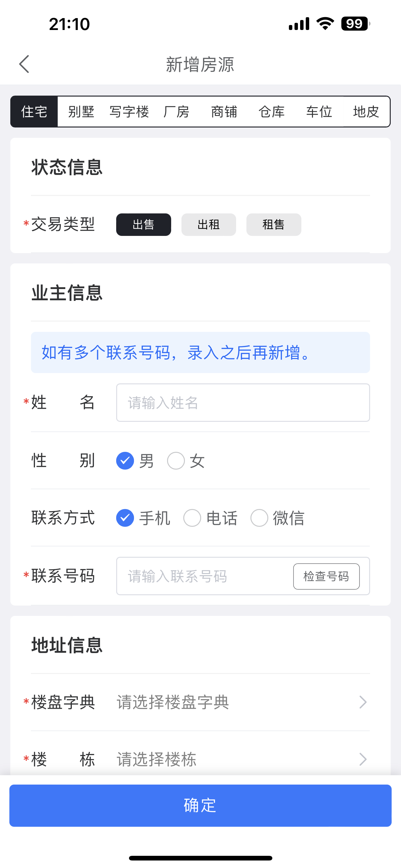Click the 检查号码 button
The image size is (401, 868).
click(x=326, y=576)
